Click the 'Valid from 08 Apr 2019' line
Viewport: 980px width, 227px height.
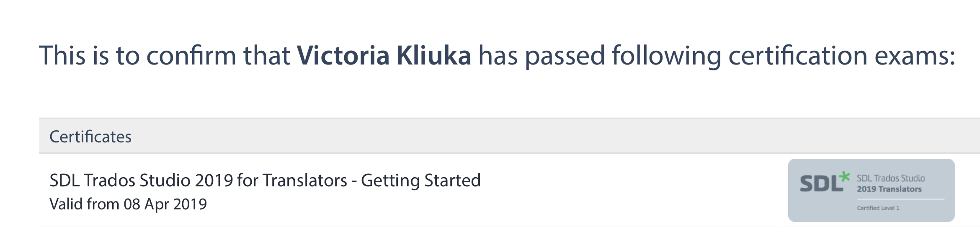[128, 204]
